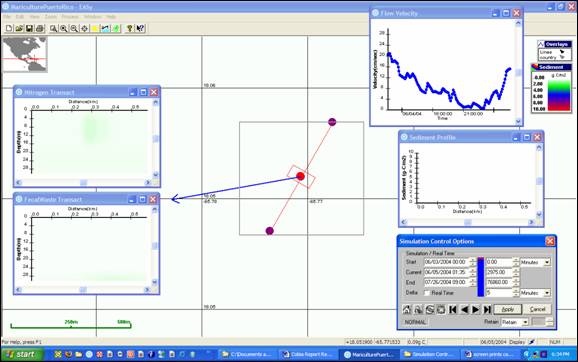Screen dimensions: 578x362
Task: Open the Simulation Contr... taskbar item
Action: point(430,354)
